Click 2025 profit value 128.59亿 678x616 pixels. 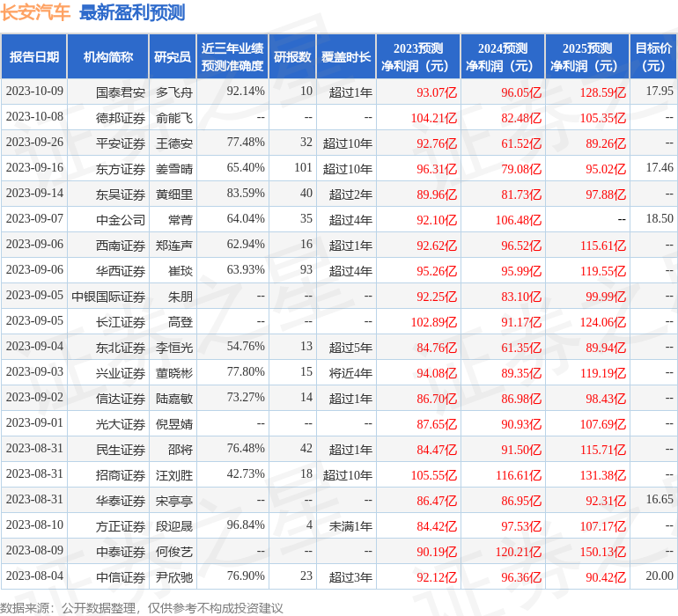pos(603,92)
